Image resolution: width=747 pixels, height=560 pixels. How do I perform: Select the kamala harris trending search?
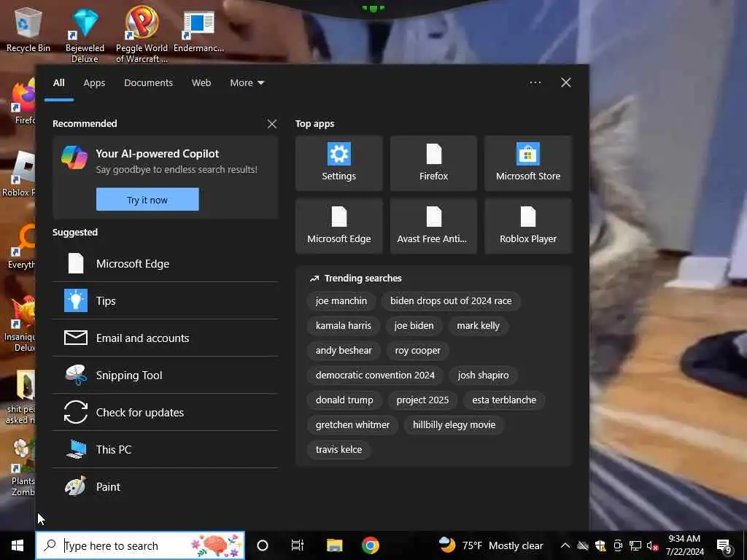pyautogui.click(x=343, y=326)
